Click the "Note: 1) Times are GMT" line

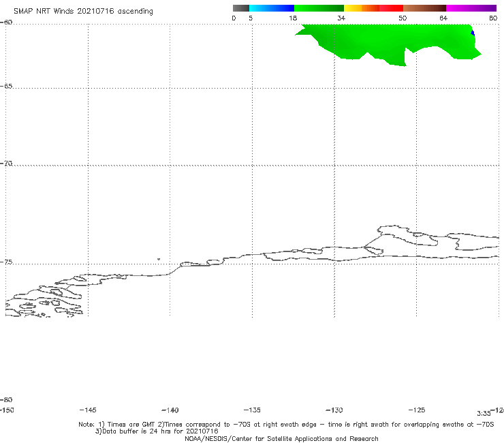point(286,425)
